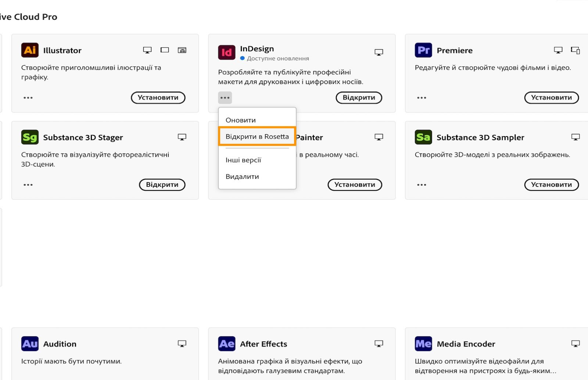Viewport: 588px width, 380px height.
Task: Click Premiere's mobile devices platform icon
Action: coord(575,50)
